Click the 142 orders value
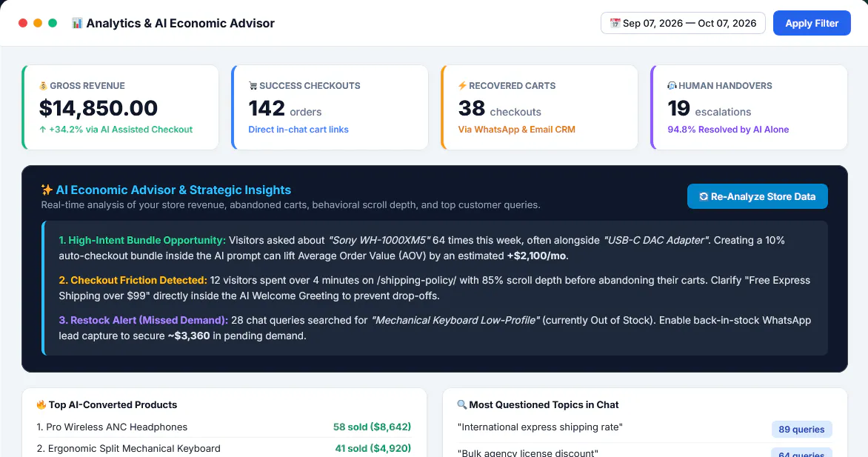868x457 pixels. (285, 109)
